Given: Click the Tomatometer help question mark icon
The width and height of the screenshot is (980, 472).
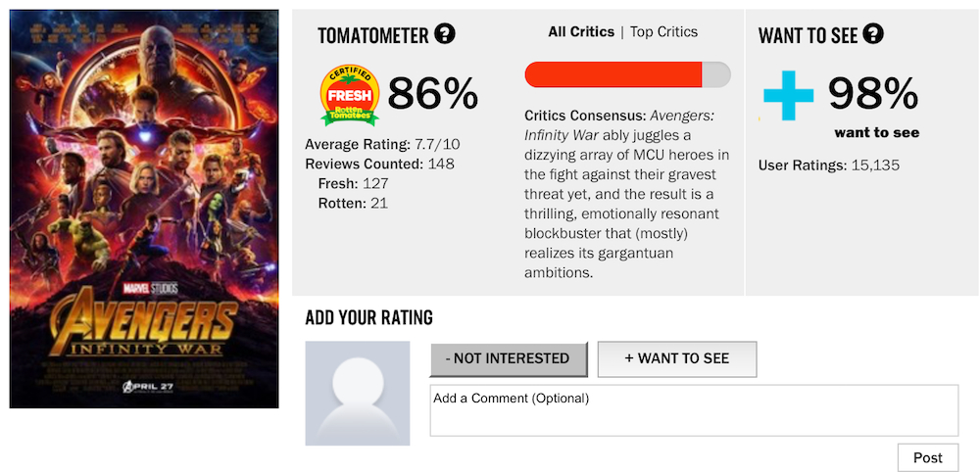Looking at the screenshot, I should [x=445, y=35].
